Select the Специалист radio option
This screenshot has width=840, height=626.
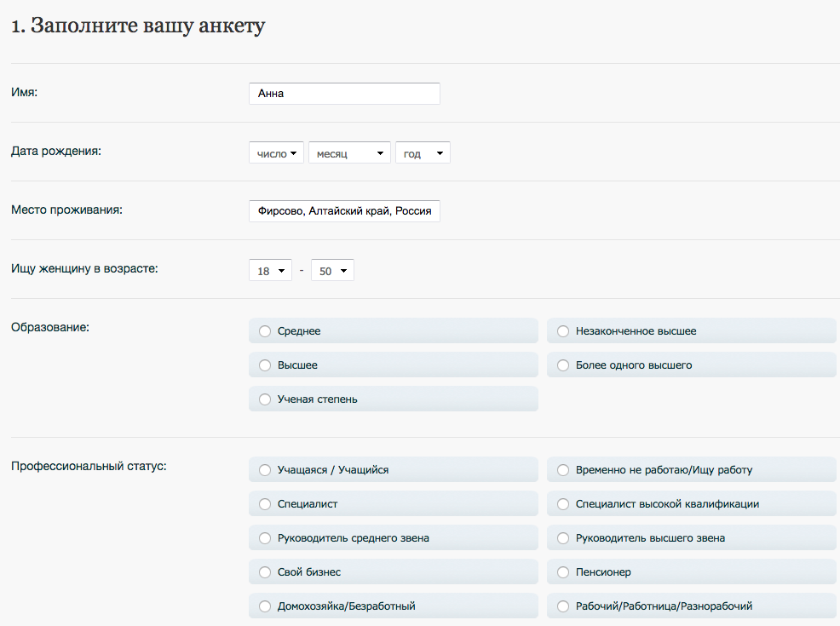coord(394,504)
